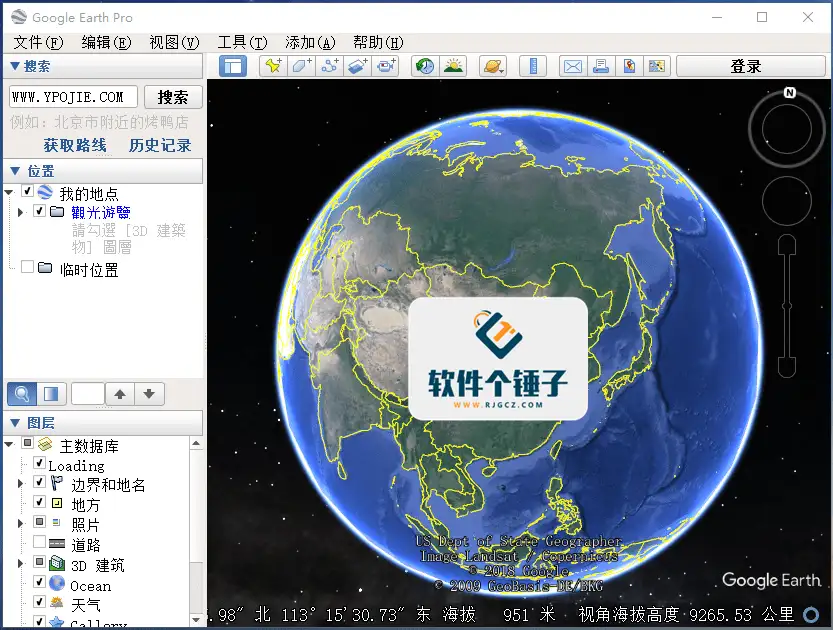Uncheck the 我的地点 checkbox

click(28, 191)
